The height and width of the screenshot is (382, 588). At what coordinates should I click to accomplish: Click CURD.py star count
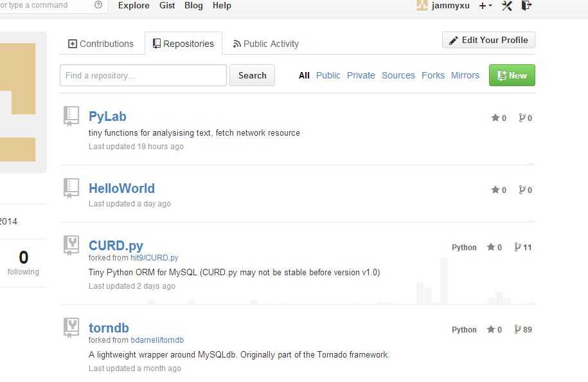(494, 247)
